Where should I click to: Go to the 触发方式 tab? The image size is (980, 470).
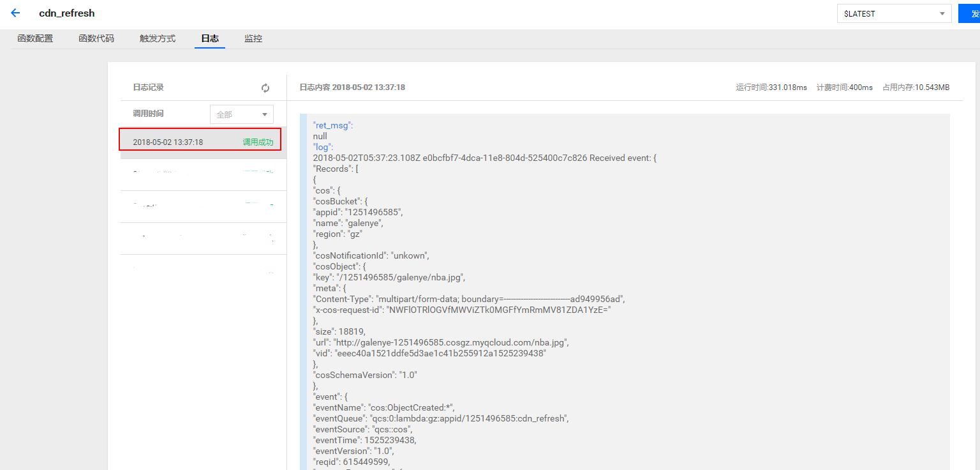click(x=158, y=38)
